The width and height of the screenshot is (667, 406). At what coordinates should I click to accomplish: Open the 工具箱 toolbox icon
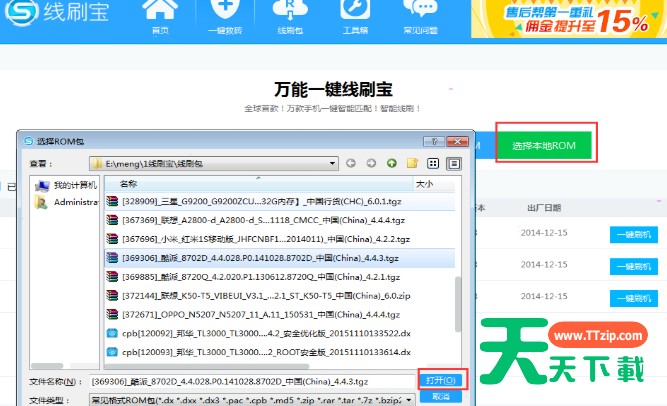pos(355,9)
